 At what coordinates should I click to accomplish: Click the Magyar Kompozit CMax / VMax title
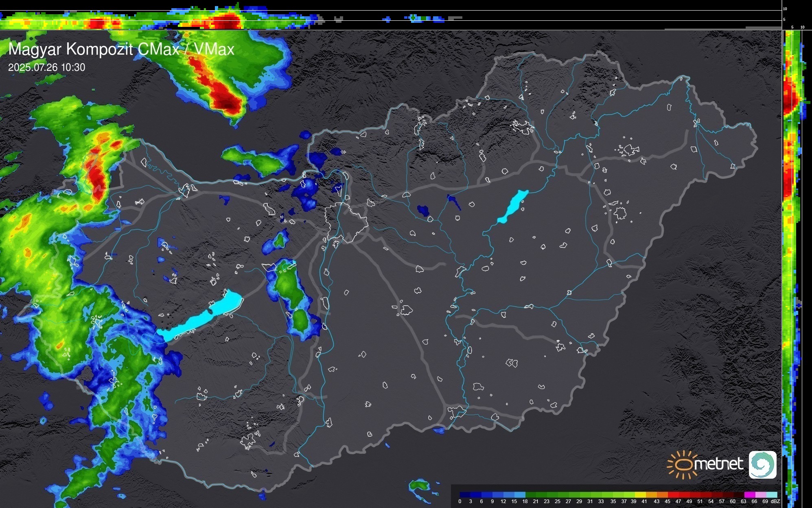(121, 49)
